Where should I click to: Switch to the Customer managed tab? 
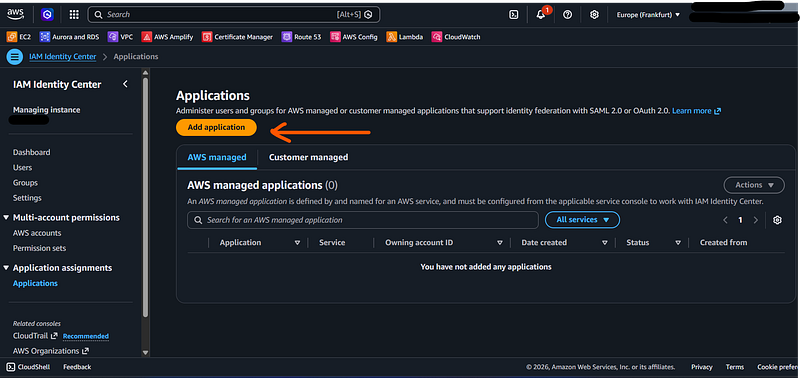pyautogui.click(x=309, y=157)
